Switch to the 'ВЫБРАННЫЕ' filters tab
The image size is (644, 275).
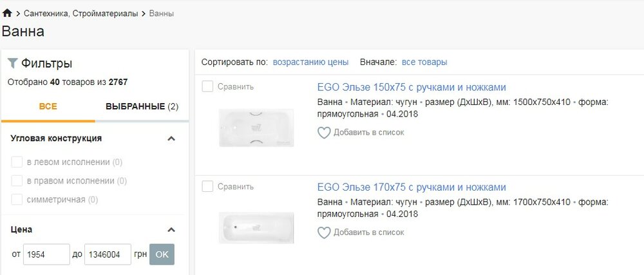[142, 106]
